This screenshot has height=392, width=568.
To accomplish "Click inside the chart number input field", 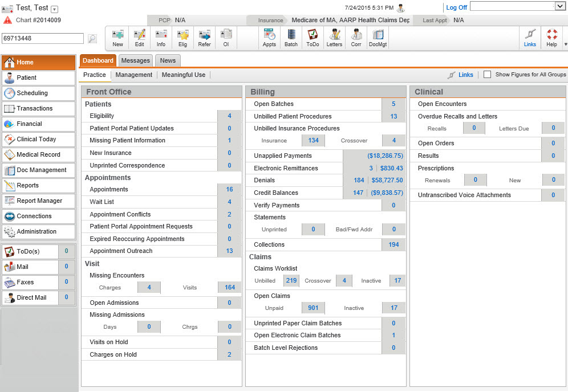I will pyautogui.click(x=43, y=38).
